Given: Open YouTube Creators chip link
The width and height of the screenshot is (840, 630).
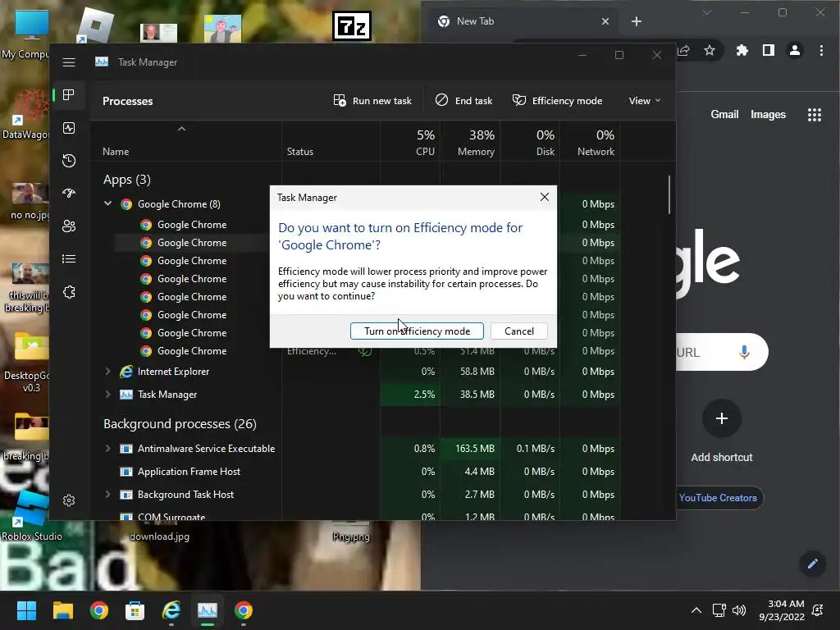Looking at the screenshot, I should click(x=718, y=498).
